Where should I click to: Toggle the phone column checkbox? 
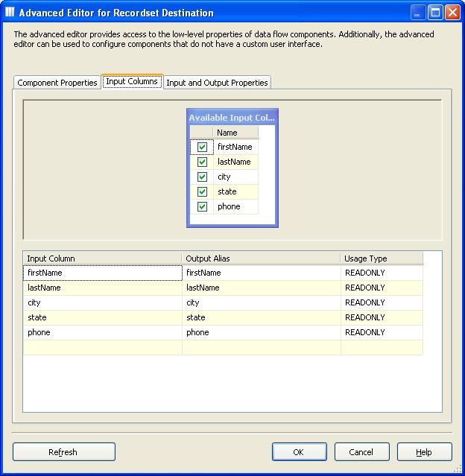coord(202,206)
